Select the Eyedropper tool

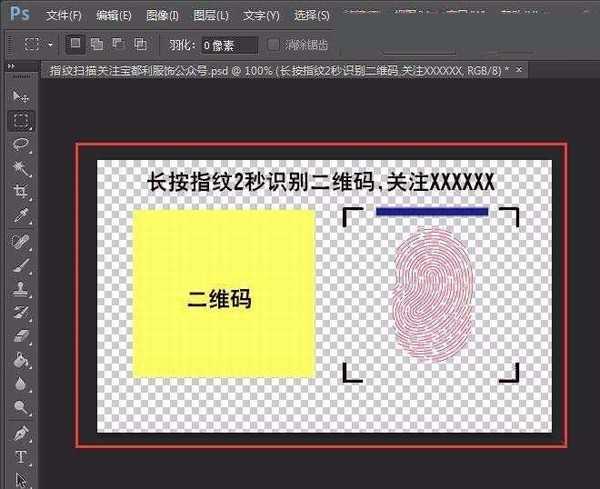(x=20, y=216)
